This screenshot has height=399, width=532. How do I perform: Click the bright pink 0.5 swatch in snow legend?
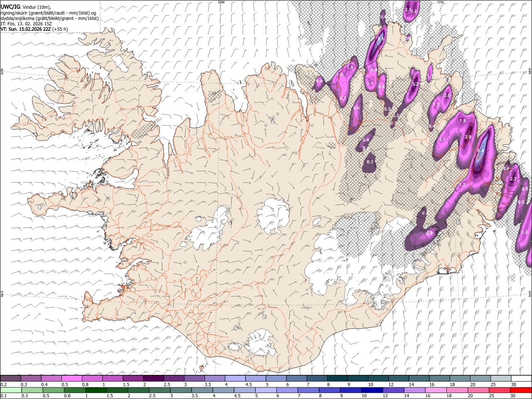coord(72,378)
